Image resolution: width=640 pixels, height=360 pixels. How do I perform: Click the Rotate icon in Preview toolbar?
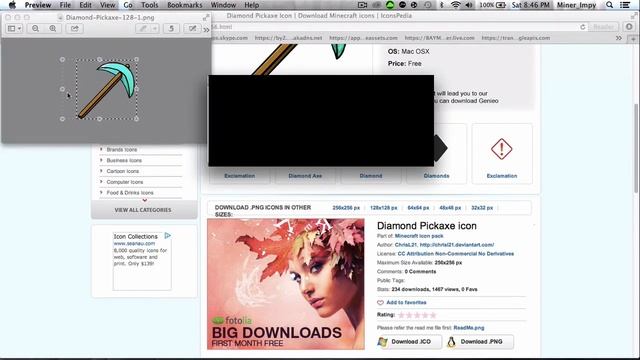171,29
